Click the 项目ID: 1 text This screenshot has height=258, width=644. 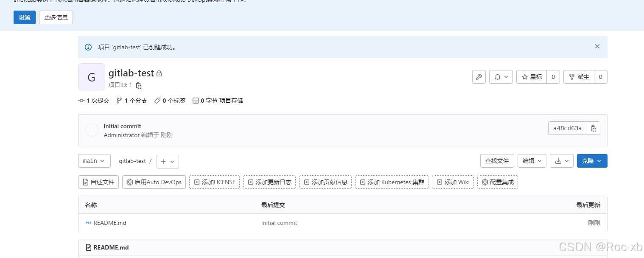(120, 85)
